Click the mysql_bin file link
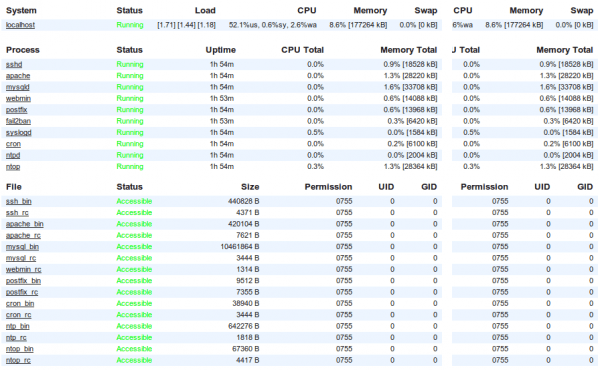Image resolution: width=600 pixels, height=370 pixels. 22,247
